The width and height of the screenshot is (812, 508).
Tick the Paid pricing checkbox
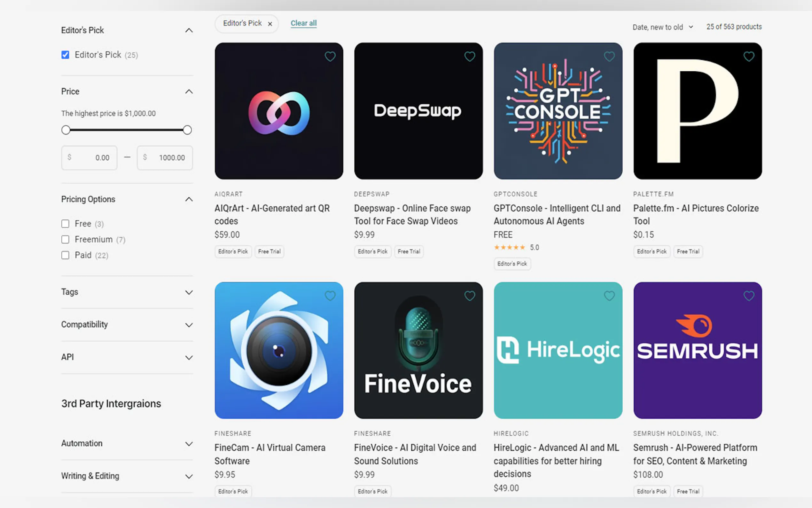point(66,255)
